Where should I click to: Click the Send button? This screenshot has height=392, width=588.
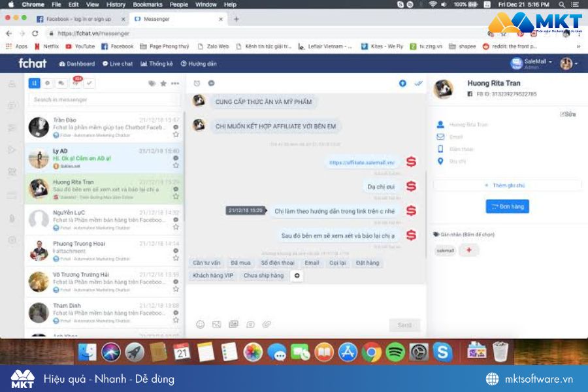404,325
